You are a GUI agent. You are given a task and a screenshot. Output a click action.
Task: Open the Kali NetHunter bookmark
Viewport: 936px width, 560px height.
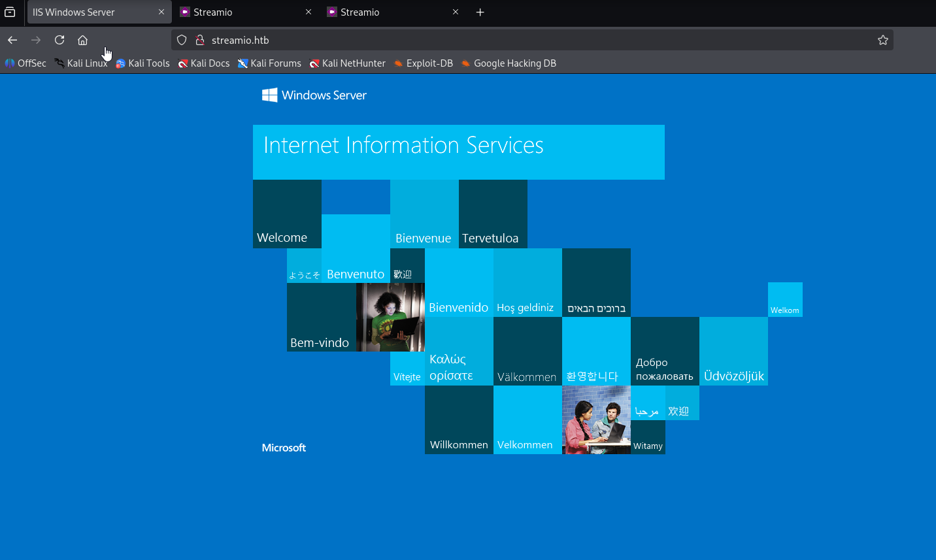(x=347, y=63)
